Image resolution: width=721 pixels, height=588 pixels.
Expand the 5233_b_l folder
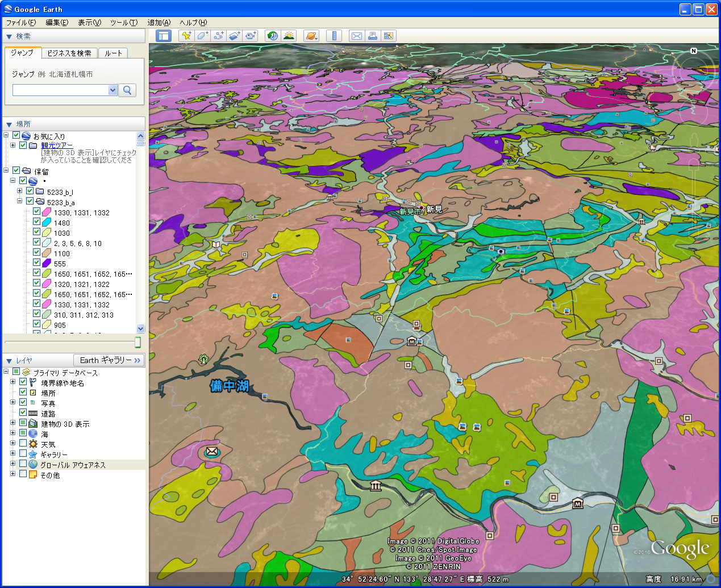[20, 191]
